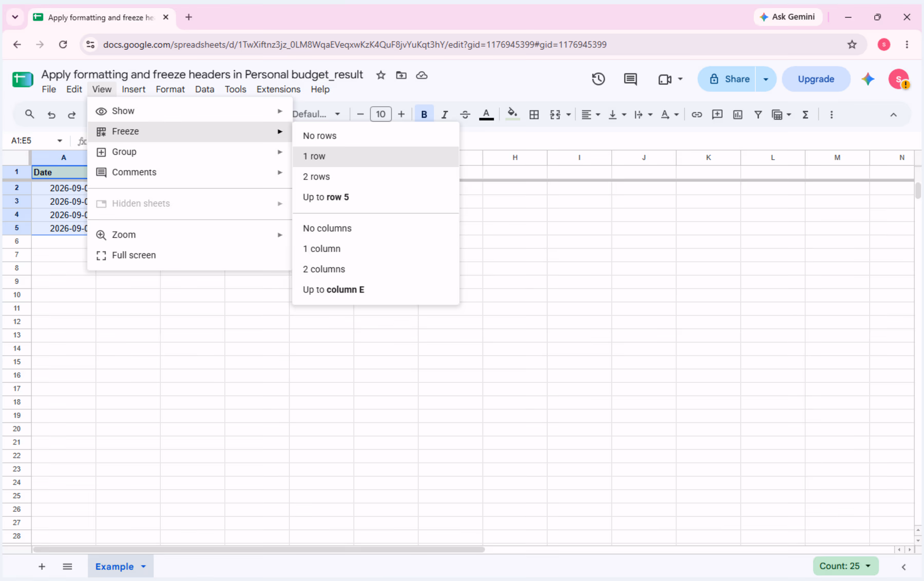
Task: Toggle bold formatting
Action: tap(424, 114)
